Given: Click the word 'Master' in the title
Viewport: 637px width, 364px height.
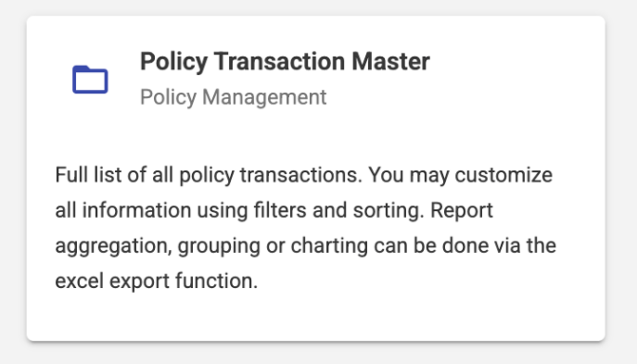Looking at the screenshot, I should tap(391, 62).
